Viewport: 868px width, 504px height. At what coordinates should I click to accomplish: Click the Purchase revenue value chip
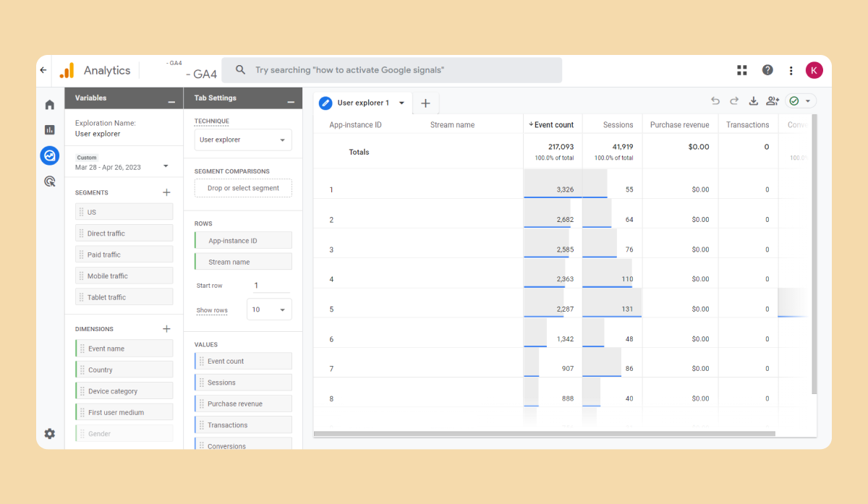(243, 403)
